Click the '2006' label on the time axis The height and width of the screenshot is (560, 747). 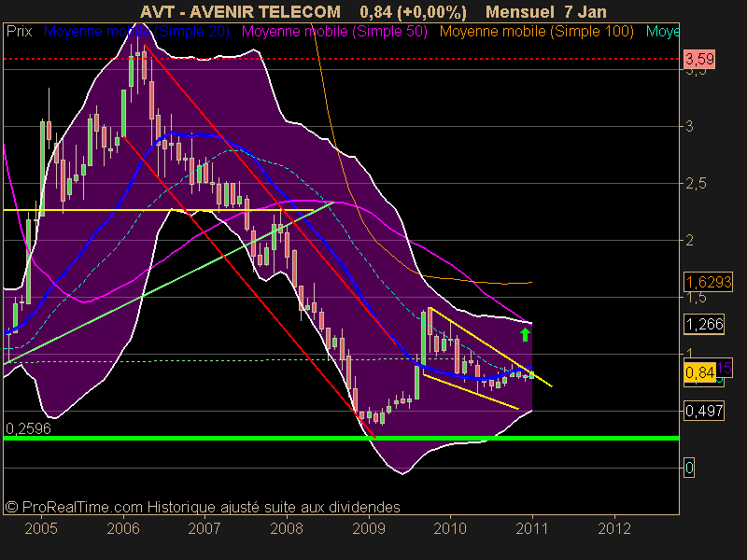click(x=123, y=528)
